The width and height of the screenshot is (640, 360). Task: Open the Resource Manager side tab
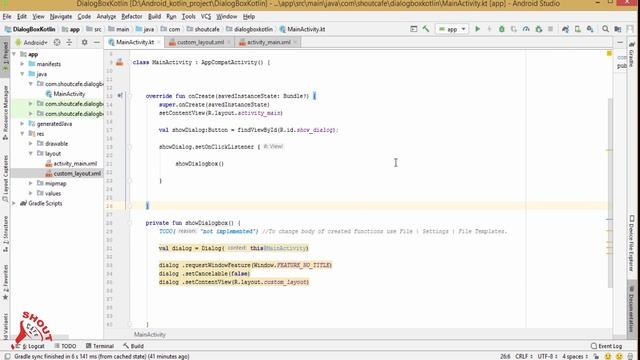tap(5, 112)
